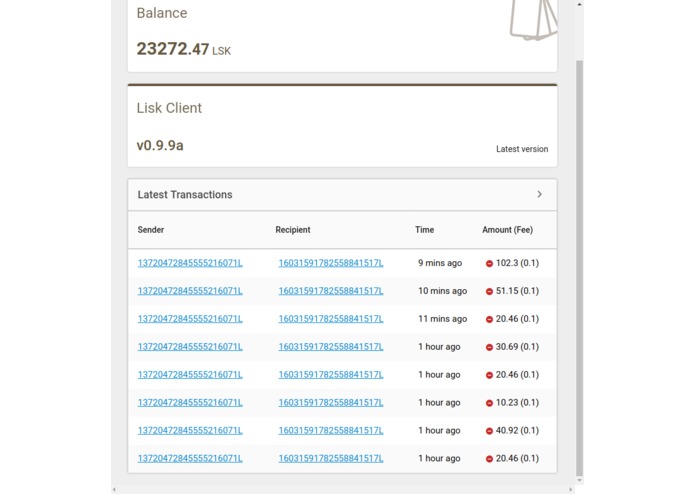The image size is (695, 494).
Task: Click the 102.3 (0.1) amount cell
Action: (x=517, y=263)
